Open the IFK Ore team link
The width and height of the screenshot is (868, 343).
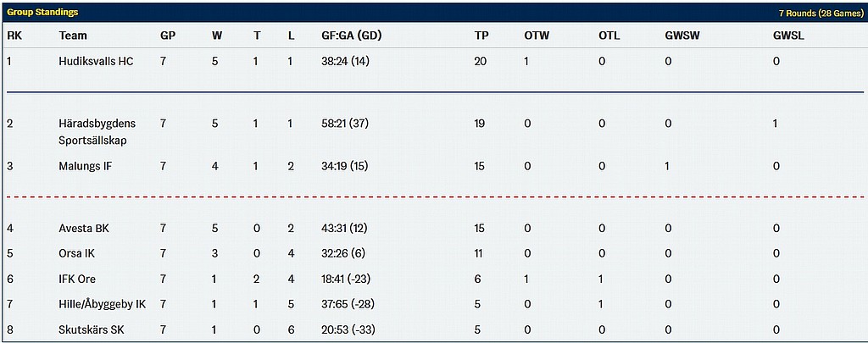coord(81,279)
